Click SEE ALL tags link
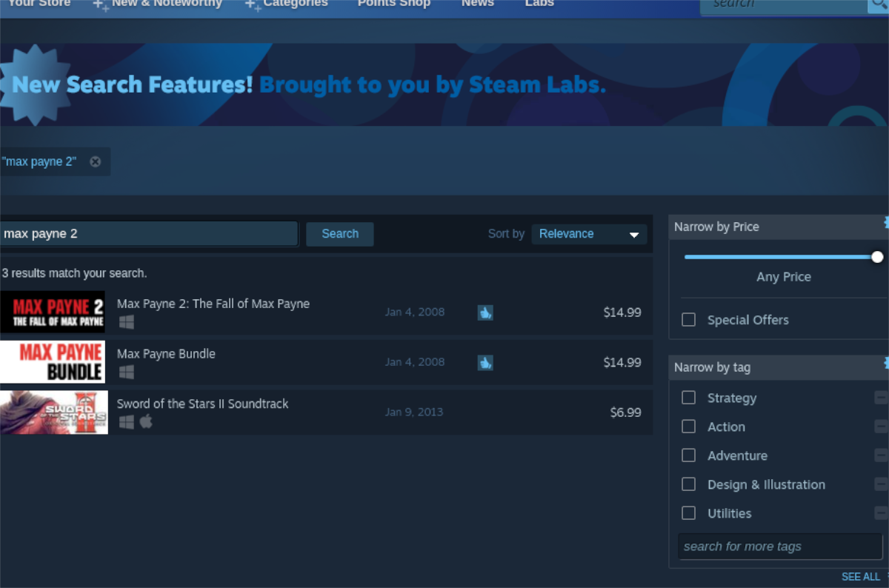The width and height of the screenshot is (889, 588). click(861, 577)
